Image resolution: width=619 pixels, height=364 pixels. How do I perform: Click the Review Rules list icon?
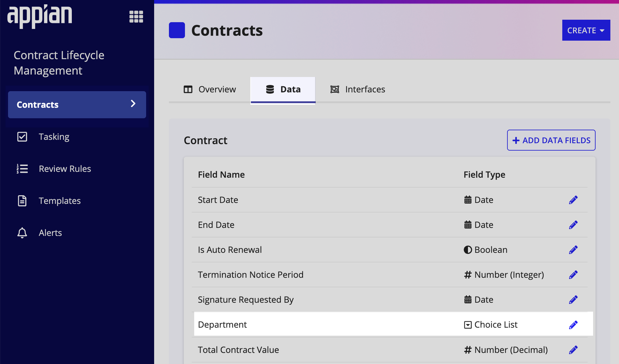point(22,169)
